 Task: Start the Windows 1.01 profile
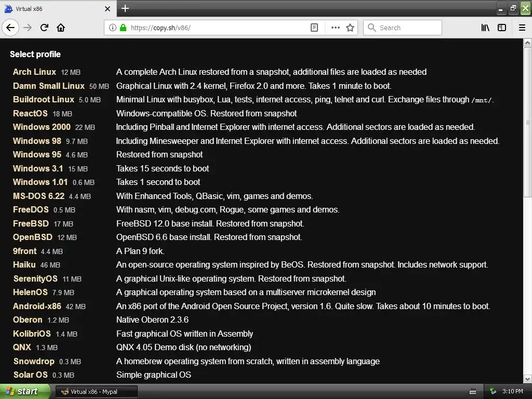[x=40, y=182]
